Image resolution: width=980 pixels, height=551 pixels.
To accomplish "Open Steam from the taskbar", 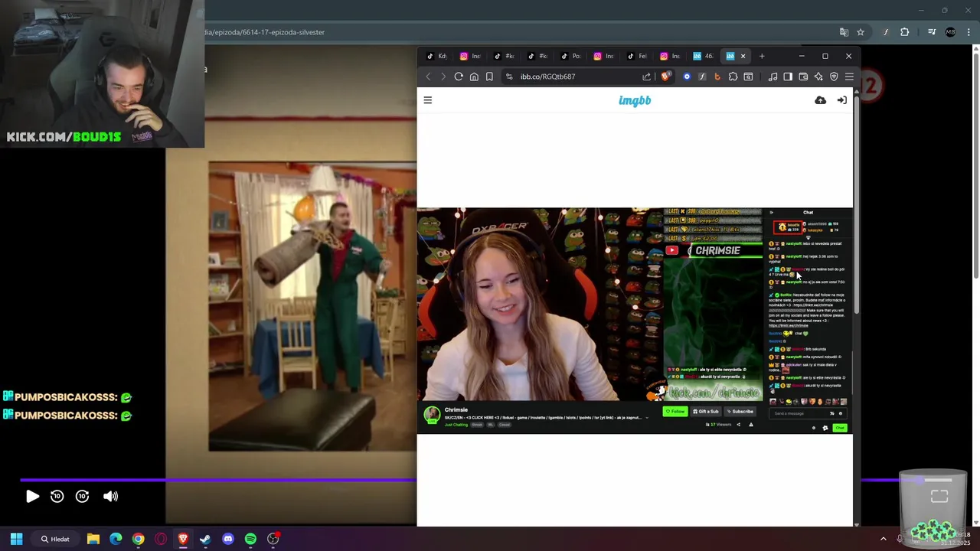I will point(205,539).
